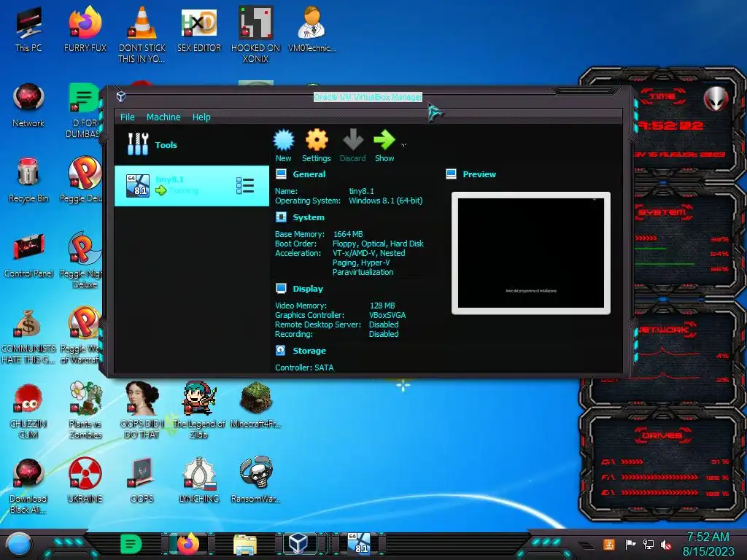Image resolution: width=747 pixels, height=560 pixels.
Task: Click the General section header
Action: click(309, 174)
